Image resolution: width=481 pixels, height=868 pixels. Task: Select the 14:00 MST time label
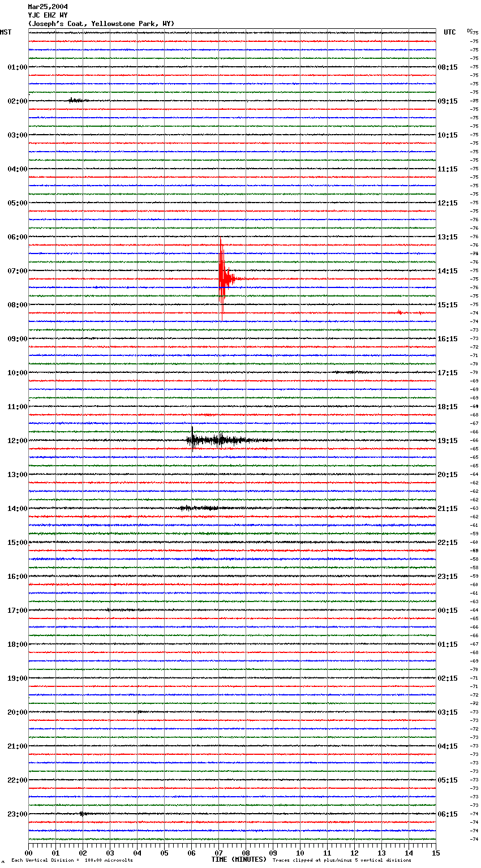(18, 509)
